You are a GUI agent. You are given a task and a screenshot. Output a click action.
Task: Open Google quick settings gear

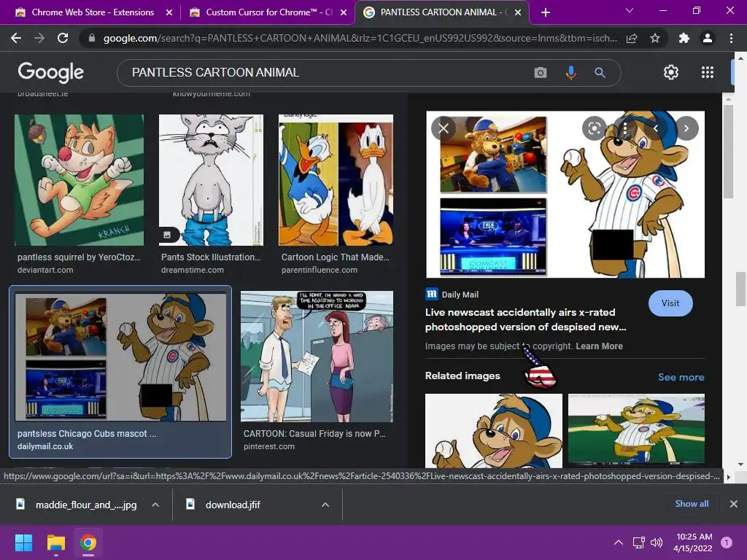click(x=671, y=72)
